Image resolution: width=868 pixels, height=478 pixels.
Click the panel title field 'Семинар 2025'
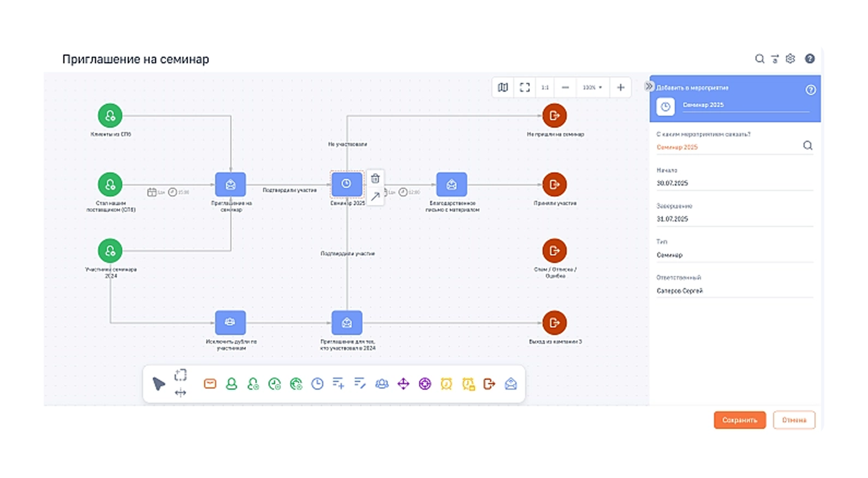tap(746, 105)
